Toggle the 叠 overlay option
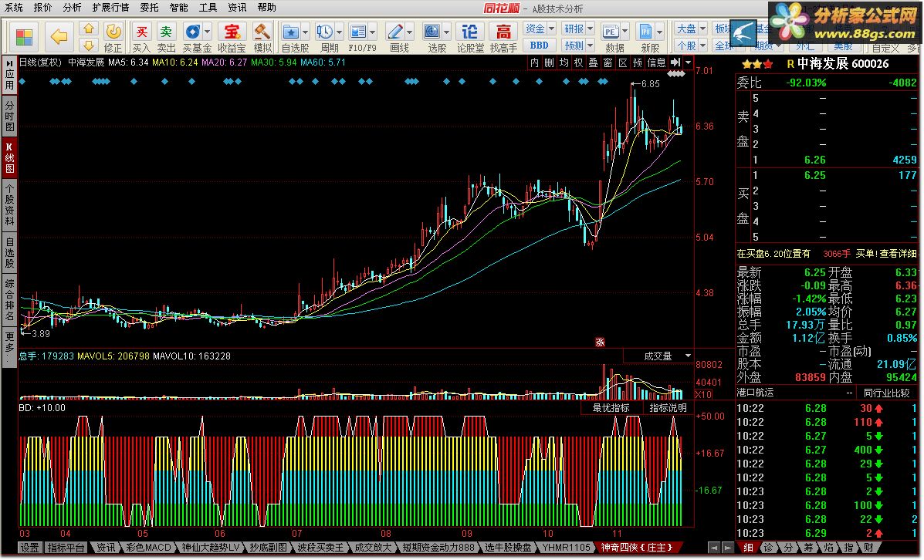 (x=594, y=62)
